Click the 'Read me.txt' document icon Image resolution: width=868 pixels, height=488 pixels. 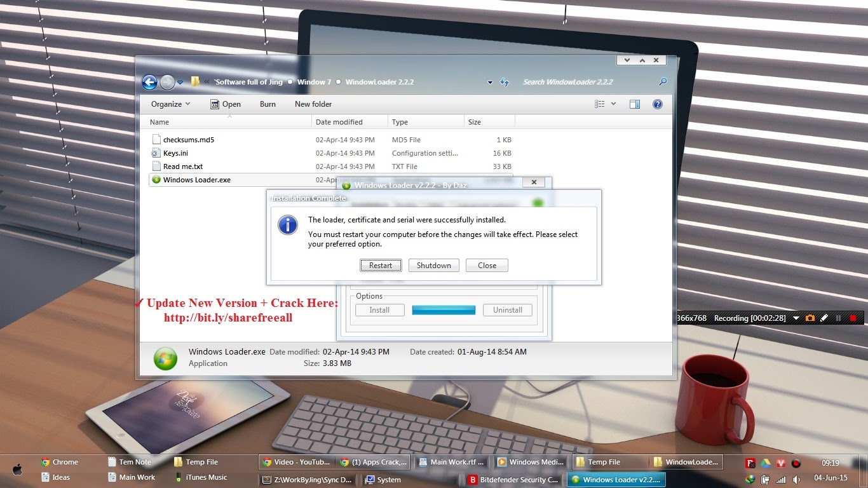(156, 166)
